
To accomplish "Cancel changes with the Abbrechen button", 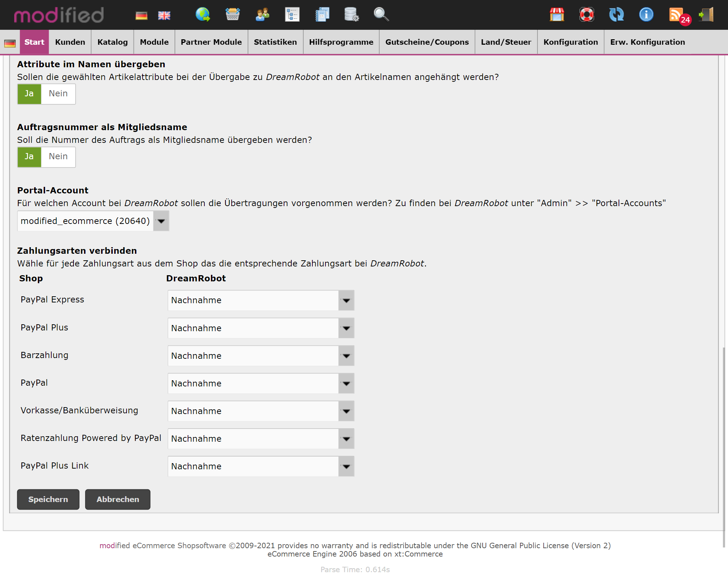I will click(117, 499).
